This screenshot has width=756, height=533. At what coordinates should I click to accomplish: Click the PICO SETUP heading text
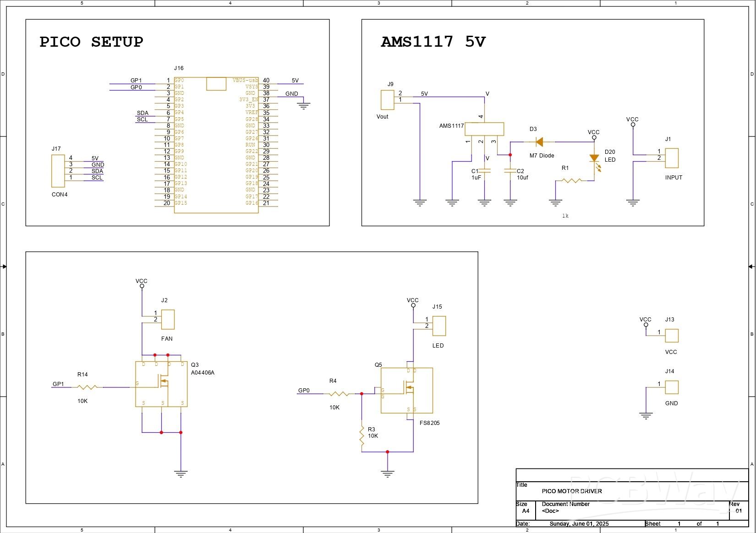(x=91, y=42)
